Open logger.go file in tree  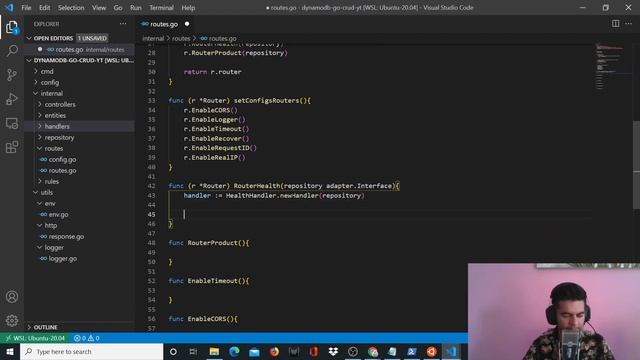62,259
